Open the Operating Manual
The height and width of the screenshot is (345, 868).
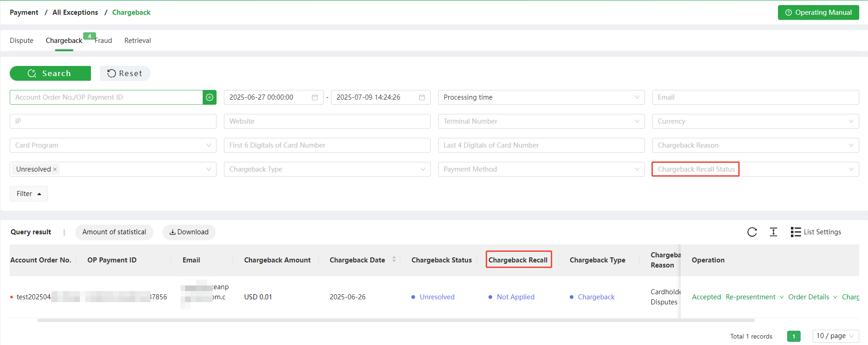pyautogui.click(x=818, y=12)
